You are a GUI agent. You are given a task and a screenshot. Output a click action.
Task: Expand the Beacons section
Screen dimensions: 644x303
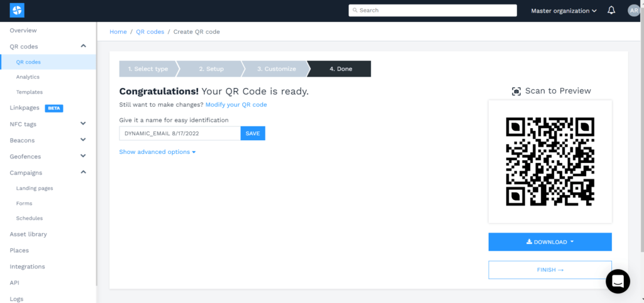(84, 140)
